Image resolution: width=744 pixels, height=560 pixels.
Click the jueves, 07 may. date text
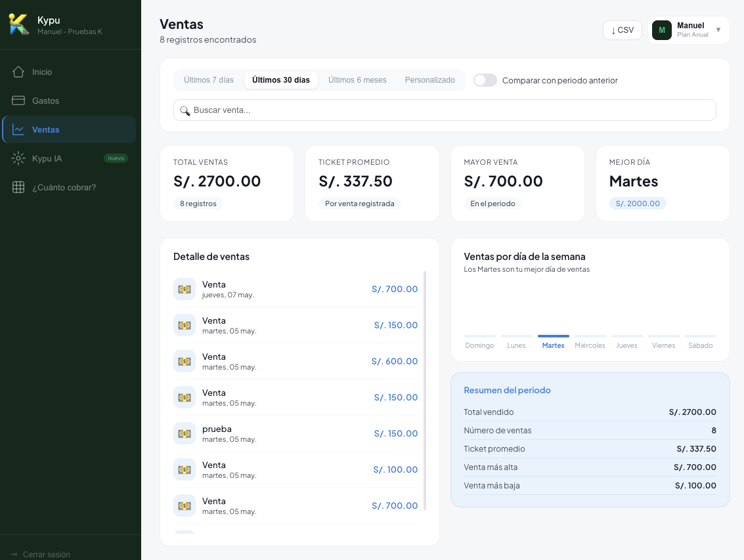point(229,295)
